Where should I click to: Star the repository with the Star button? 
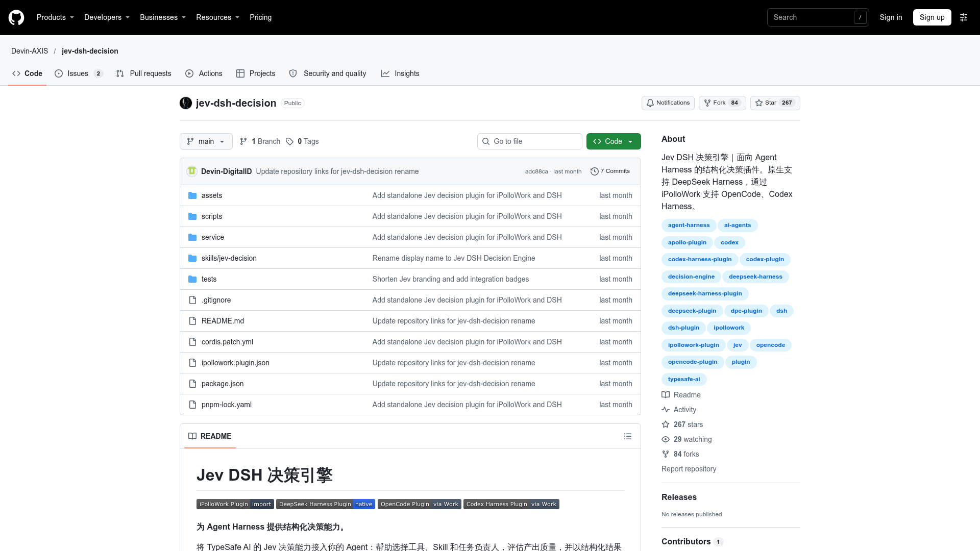pyautogui.click(x=775, y=103)
